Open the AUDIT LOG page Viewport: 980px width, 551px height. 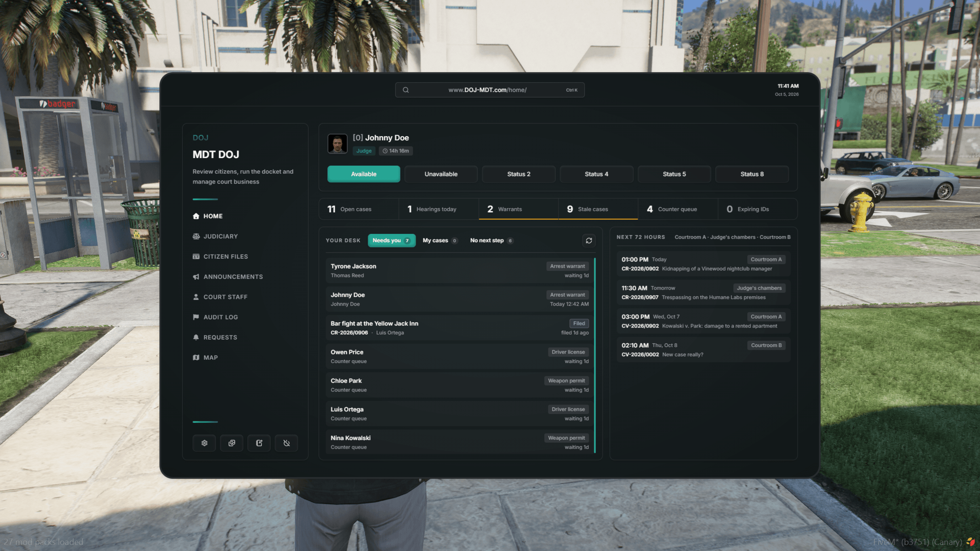tap(216, 317)
